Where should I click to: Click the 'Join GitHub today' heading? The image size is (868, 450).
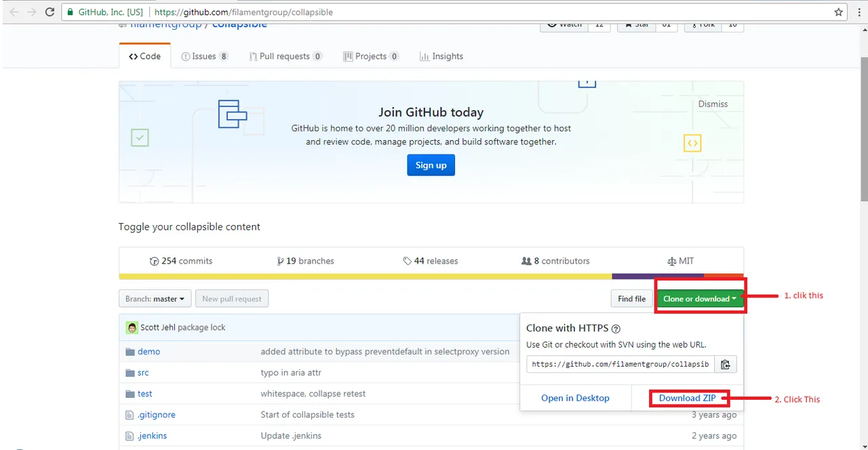(x=431, y=112)
